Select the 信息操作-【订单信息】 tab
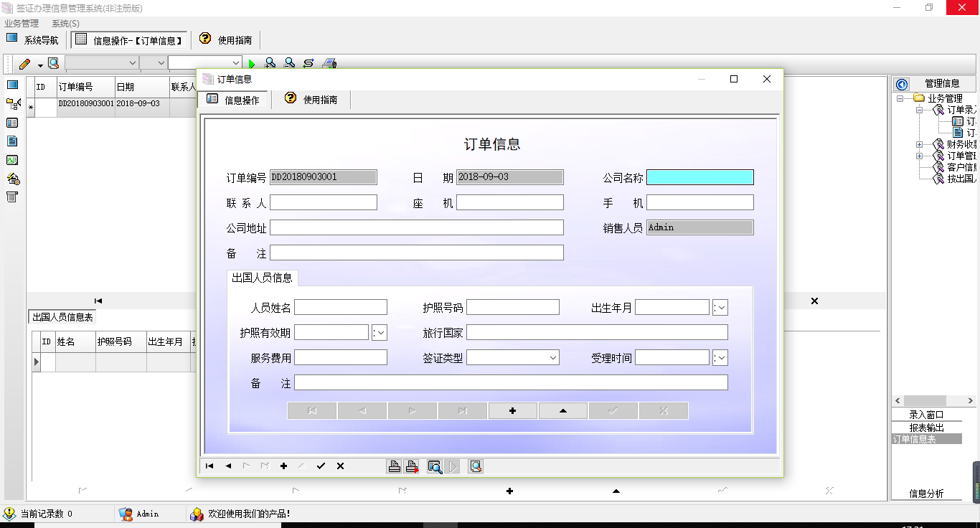The width and height of the screenshot is (980, 528). coord(130,40)
